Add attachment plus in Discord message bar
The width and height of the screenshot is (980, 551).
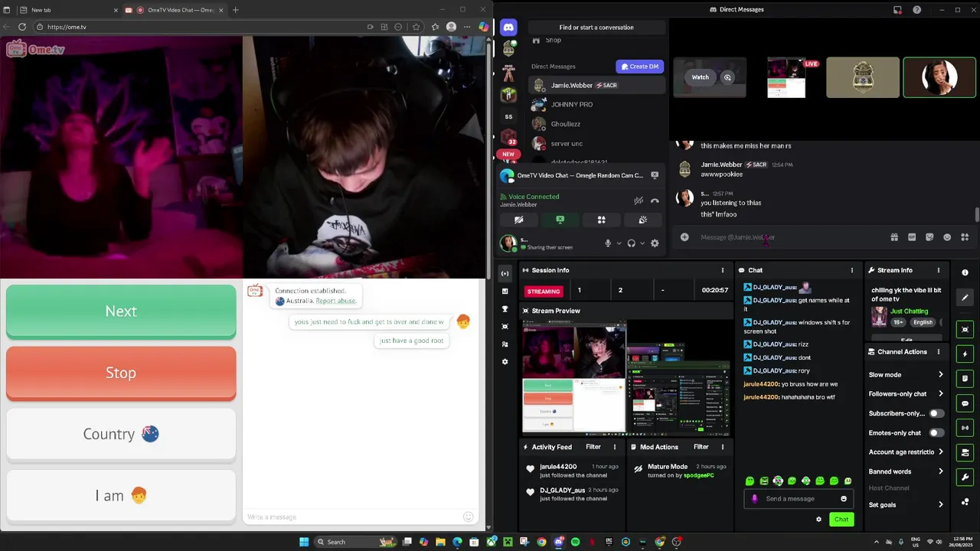tap(684, 237)
